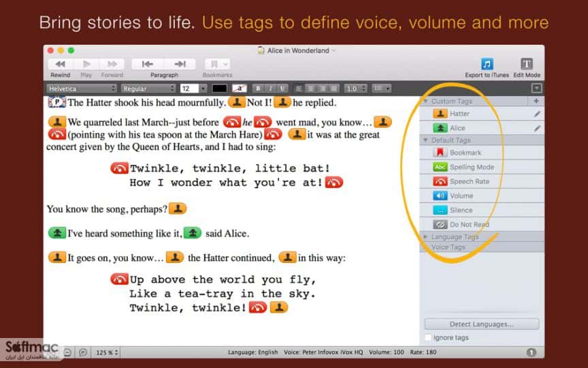Image resolution: width=588 pixels, height=368 pixels.
Task: Click the pencil edit icon beside Hatter
Action: (537, 114)
